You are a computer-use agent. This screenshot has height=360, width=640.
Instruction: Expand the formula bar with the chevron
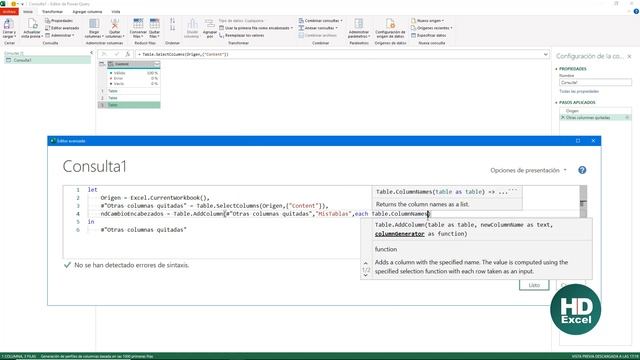tap(546, 54)
